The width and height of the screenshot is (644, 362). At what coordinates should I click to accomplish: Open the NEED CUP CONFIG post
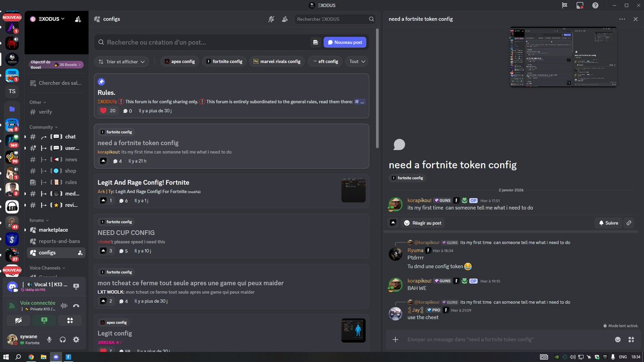231,236
